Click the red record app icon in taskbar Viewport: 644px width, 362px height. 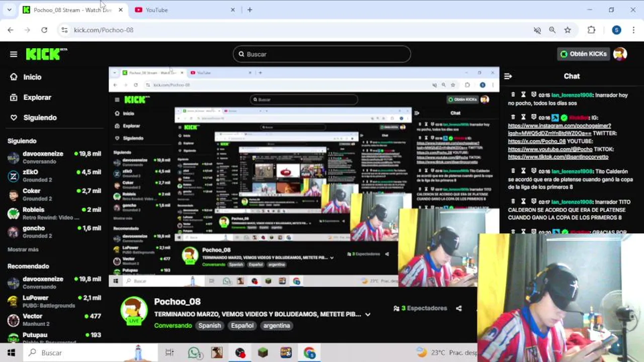pos(240,352)
